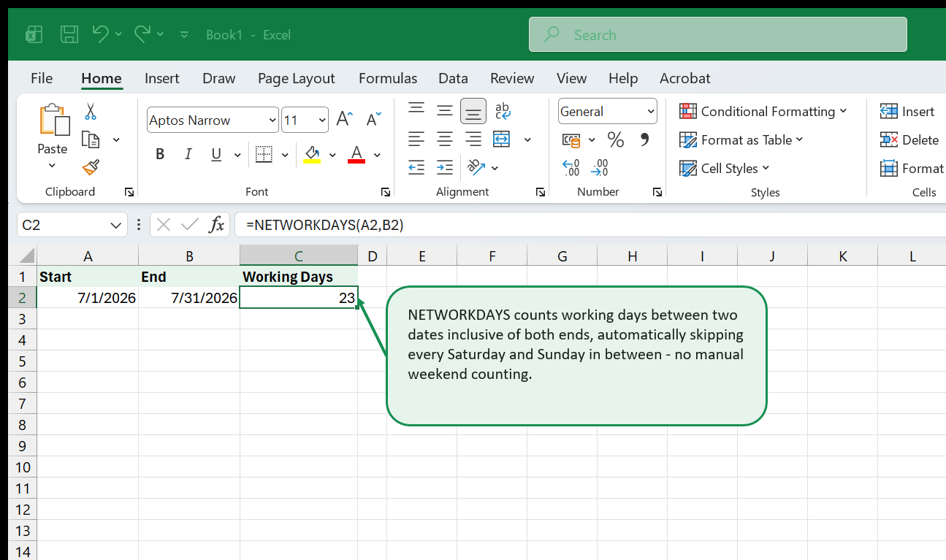Select cell B2 with 7/31/2026
The width and height of the screenshot is (946, 560).
tap(189, 298)
